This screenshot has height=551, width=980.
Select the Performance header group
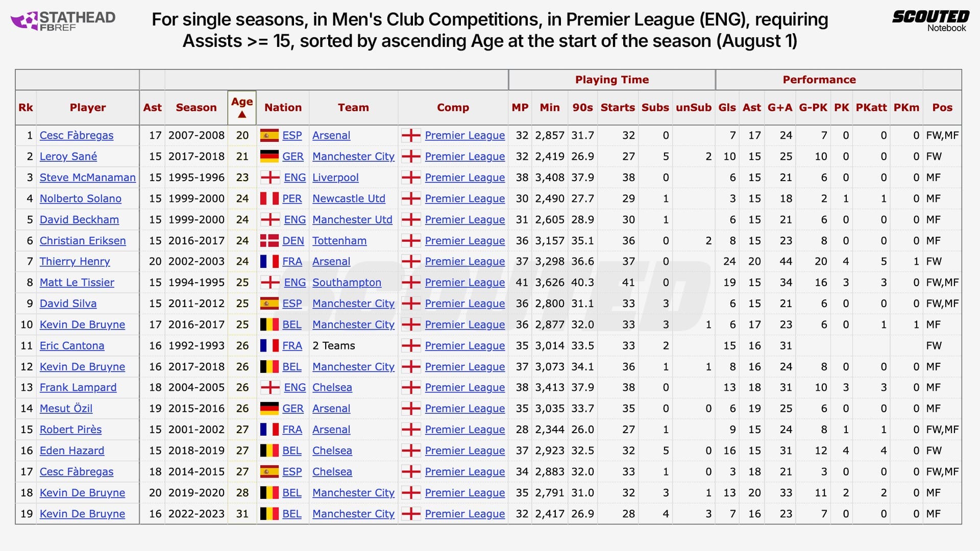pyautogui.click(x=819, y=80)
